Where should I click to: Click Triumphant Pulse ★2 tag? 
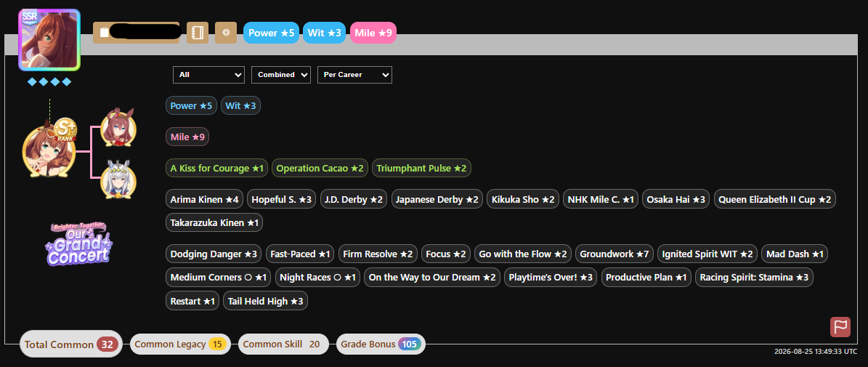pyautogui.click(x=422, y=168)
